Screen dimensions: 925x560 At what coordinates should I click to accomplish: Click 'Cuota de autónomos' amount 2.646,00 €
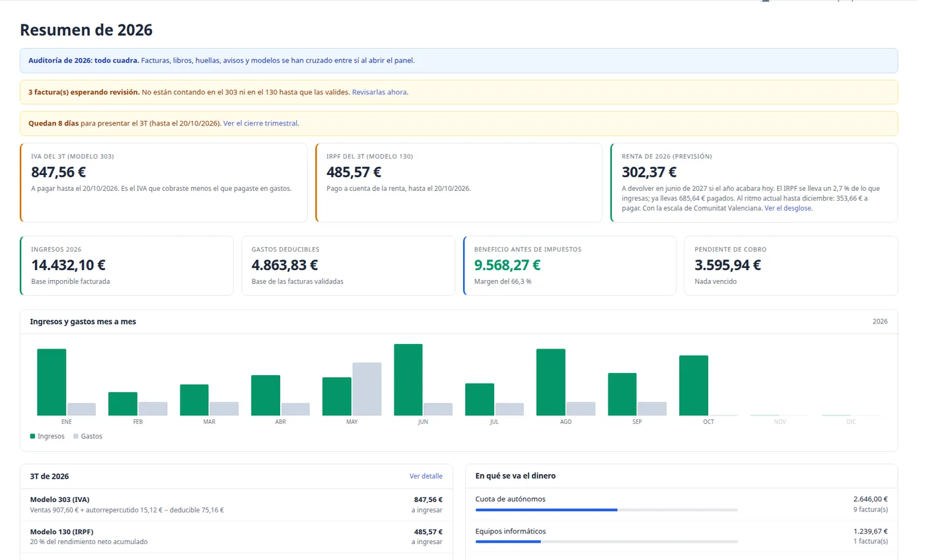coord(870,499)
